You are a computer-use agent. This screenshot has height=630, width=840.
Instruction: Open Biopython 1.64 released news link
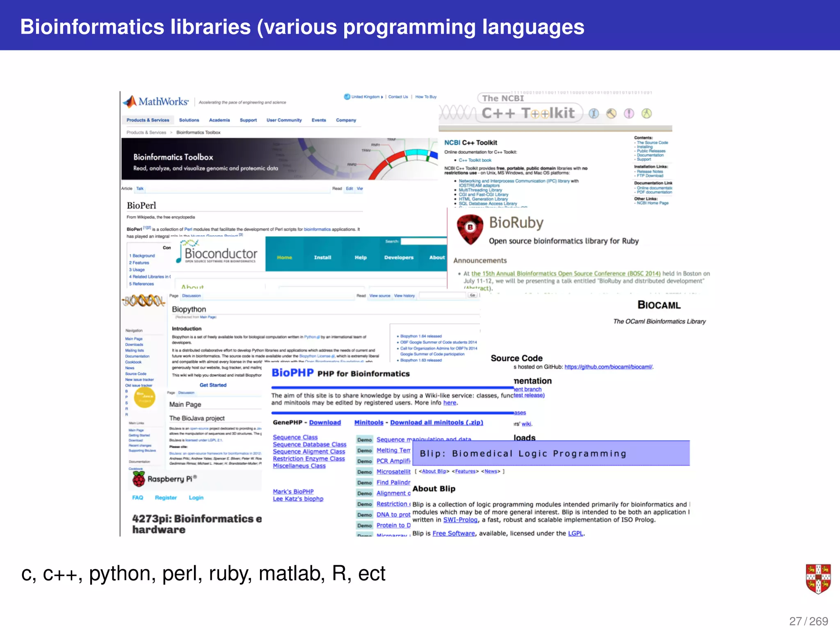421,336
